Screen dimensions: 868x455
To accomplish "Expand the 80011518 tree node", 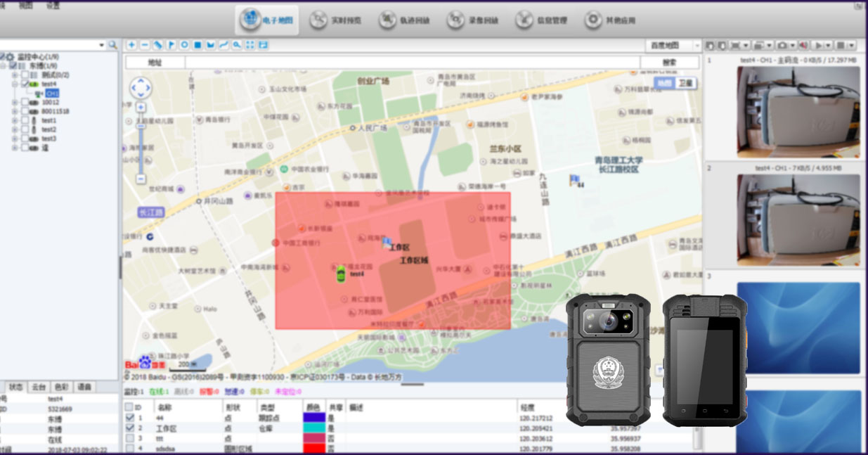I will [15, 111].
